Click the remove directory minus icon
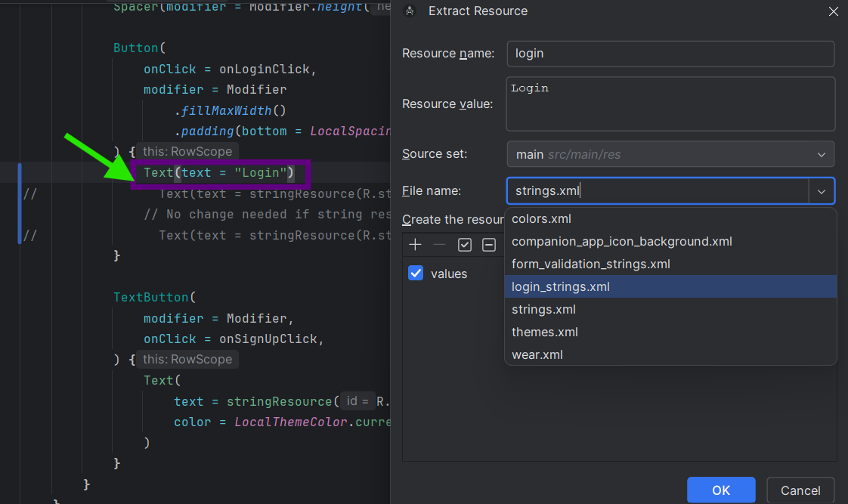 (x=439, y=245)
